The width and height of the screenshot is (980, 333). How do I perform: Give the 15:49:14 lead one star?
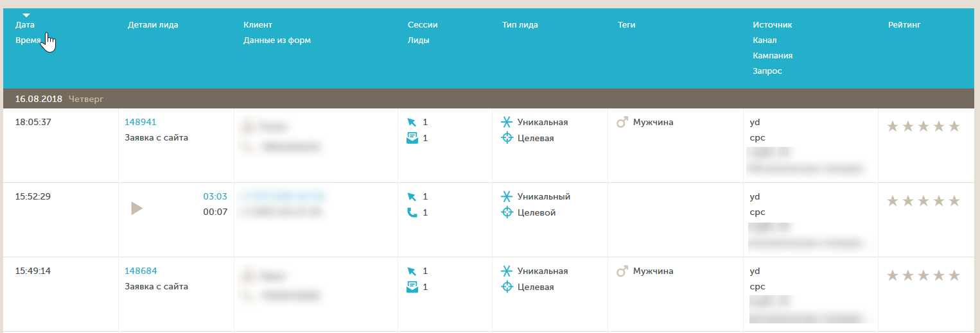(x=892, y=276)
